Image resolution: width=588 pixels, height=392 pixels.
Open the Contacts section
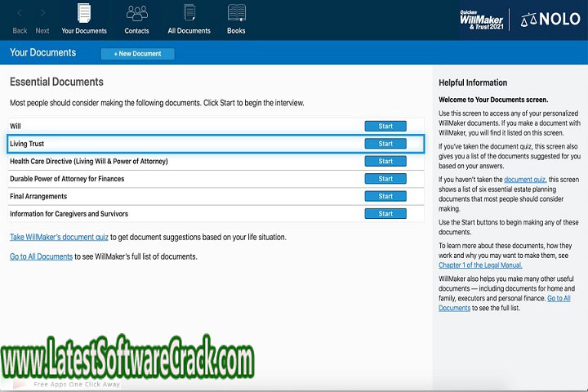pos(137,19)
